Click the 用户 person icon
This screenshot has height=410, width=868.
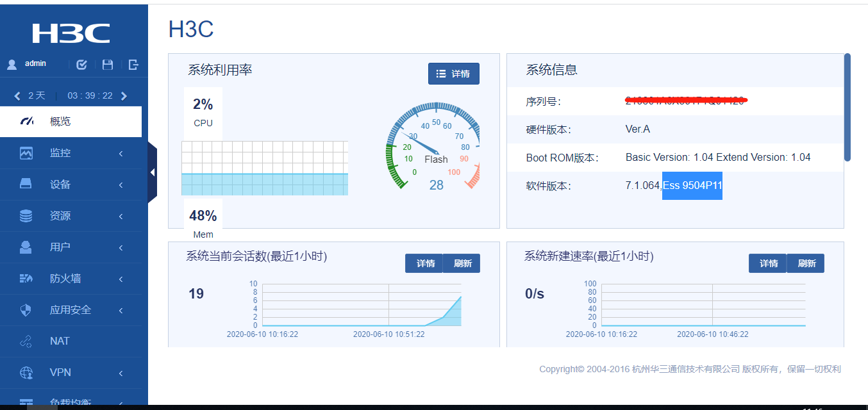click(x=26, y=247)
